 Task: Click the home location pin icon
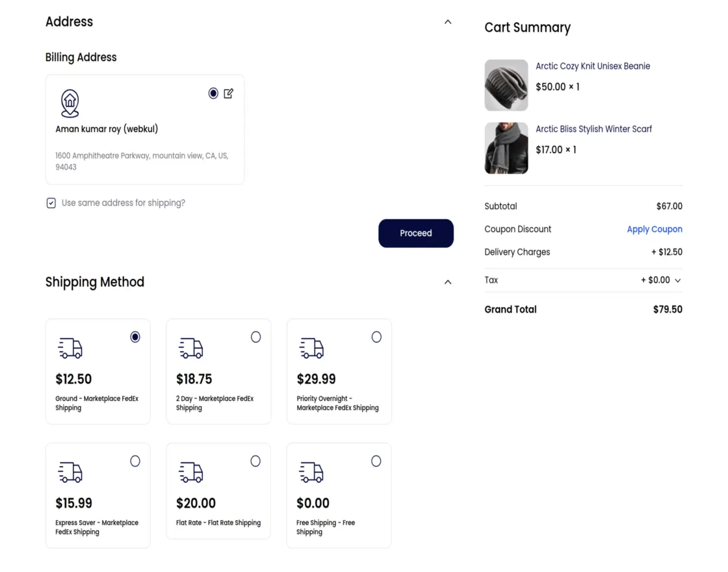pos(70,103)
